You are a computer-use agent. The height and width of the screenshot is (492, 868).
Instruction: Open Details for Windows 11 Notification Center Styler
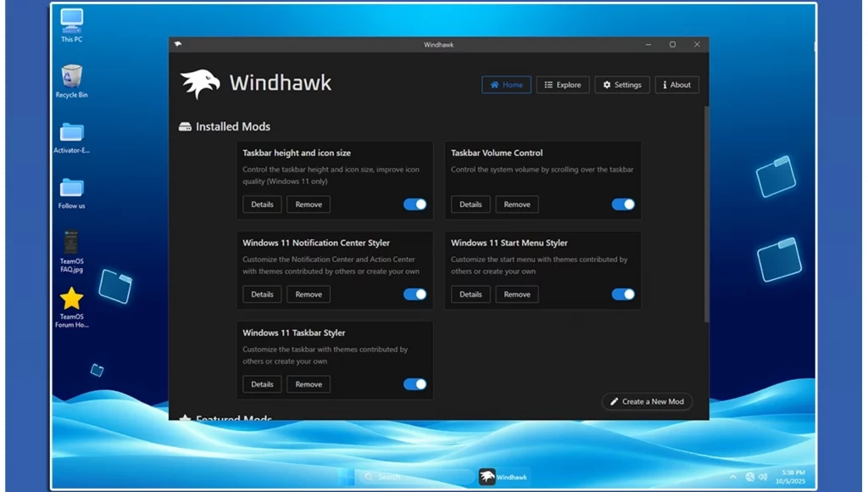coord(262,294)
